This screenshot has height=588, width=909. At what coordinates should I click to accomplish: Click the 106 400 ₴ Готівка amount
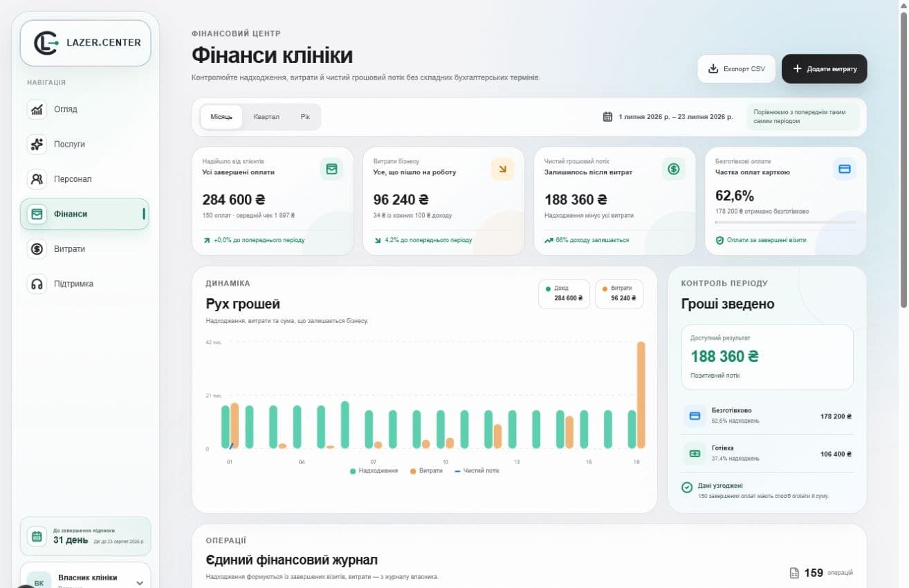click(836, 454)
